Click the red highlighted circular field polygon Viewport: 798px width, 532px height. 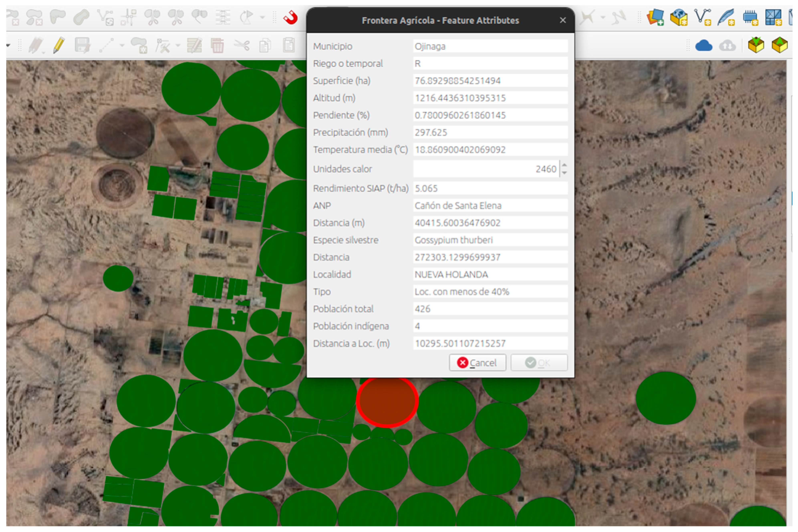[x=387, y=402]
